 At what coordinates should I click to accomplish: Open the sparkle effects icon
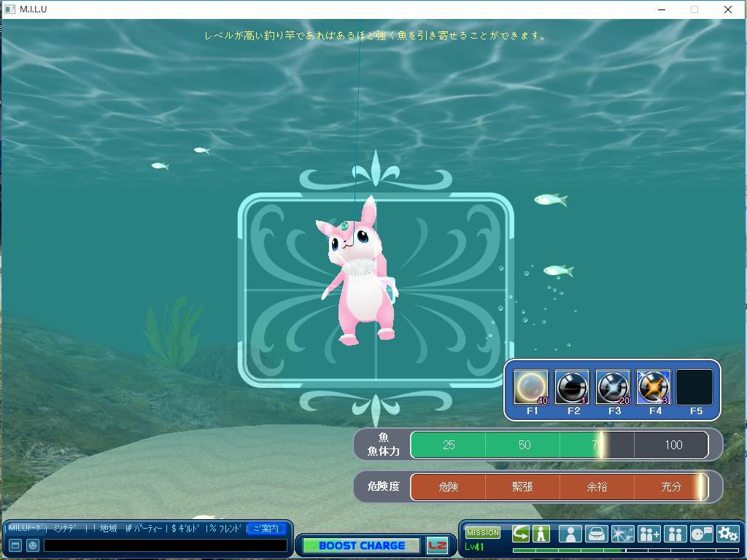[622, 534]
